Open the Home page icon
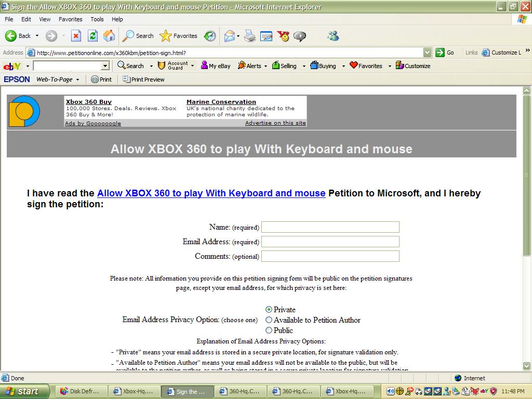The image size is (532, 399). point(109,36)
